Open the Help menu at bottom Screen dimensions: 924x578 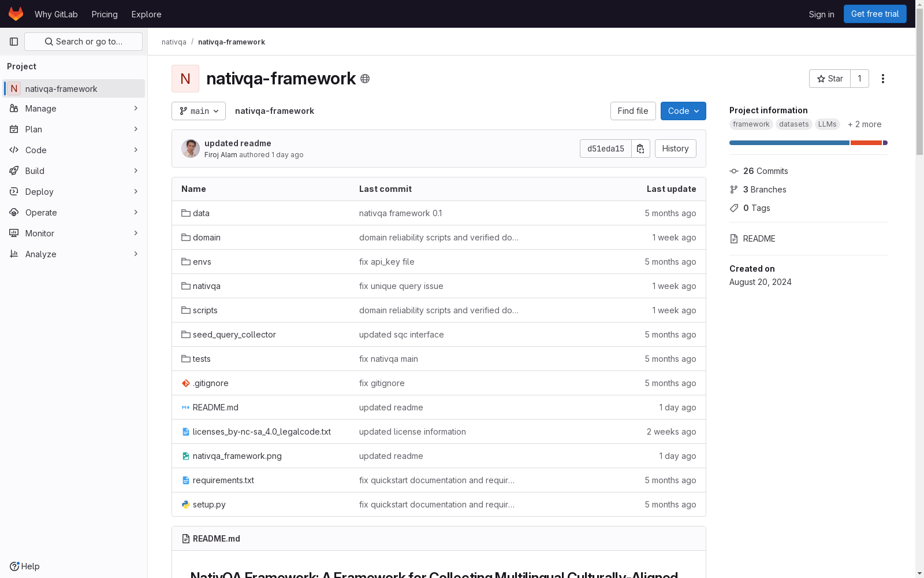(x=24, y=566)
